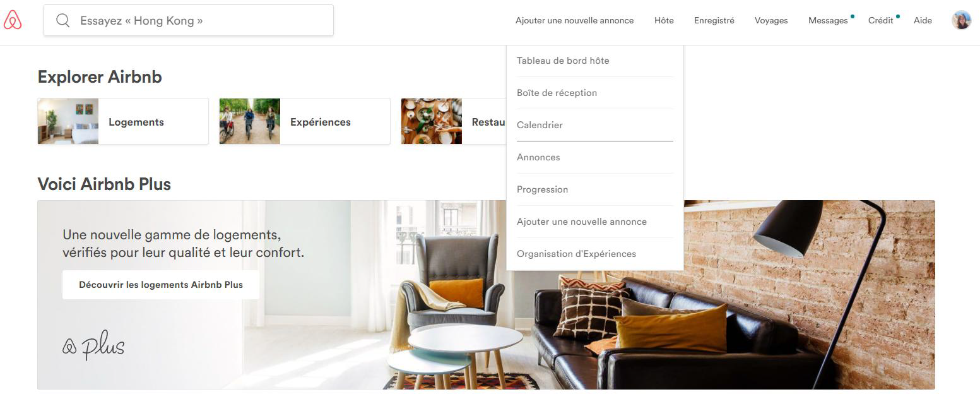Image resolution: width=980 pixels, height=411 pixels.
Task: Focus the "Essayez « Hong Kong »" search field
Action: [x=189, y=20]
